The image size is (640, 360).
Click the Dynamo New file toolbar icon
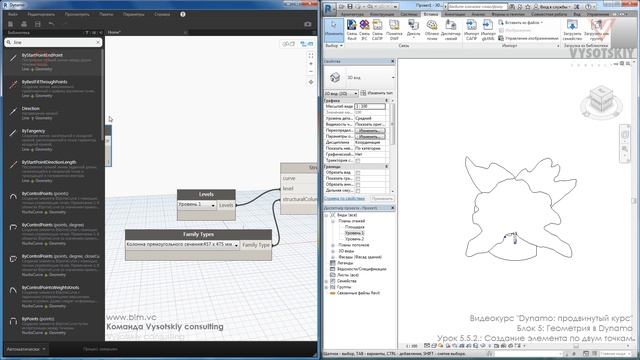[10, 24]
